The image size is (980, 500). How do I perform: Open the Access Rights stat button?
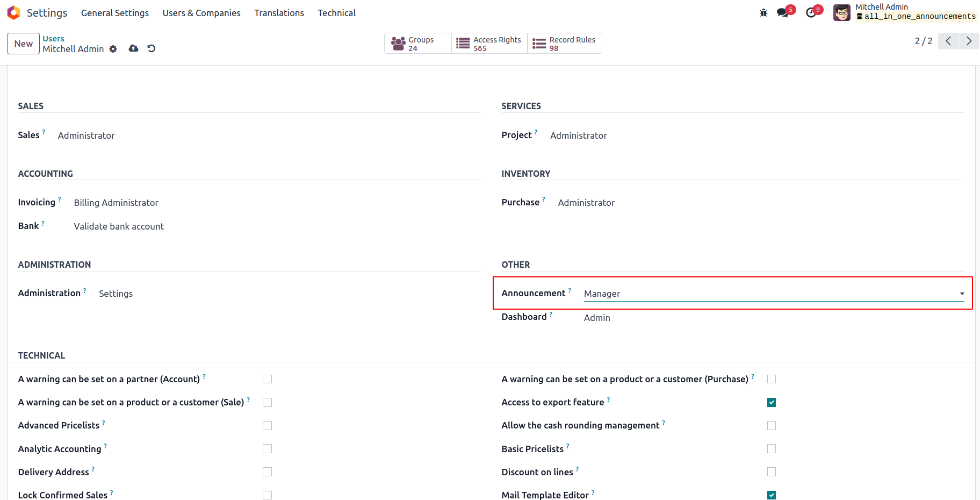pos(489,44)
